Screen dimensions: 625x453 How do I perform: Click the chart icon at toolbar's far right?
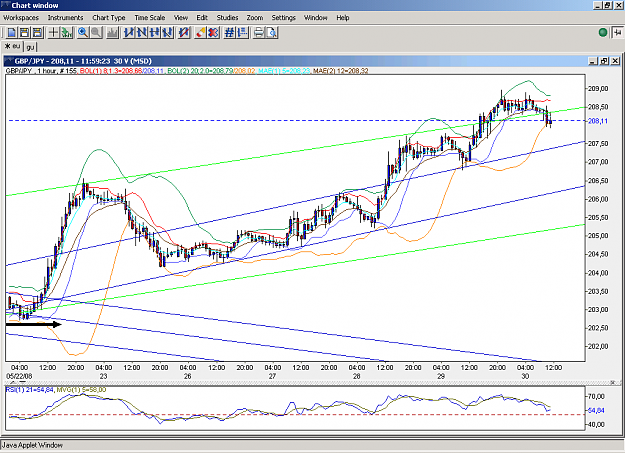point(617,32)
